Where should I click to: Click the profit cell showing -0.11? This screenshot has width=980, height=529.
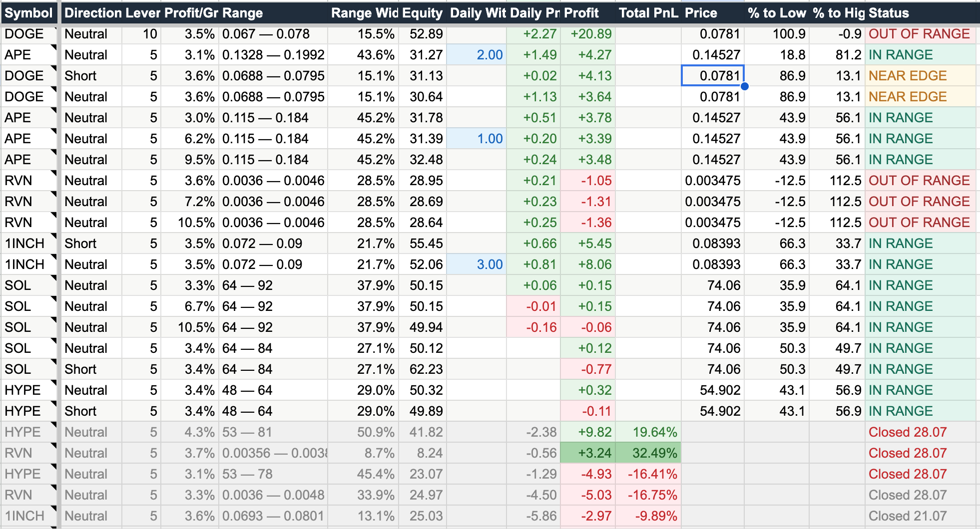[x=588, y=411]
